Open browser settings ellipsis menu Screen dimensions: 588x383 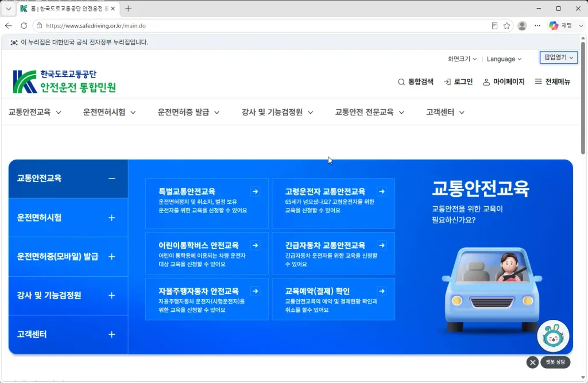tap(537, 25)
